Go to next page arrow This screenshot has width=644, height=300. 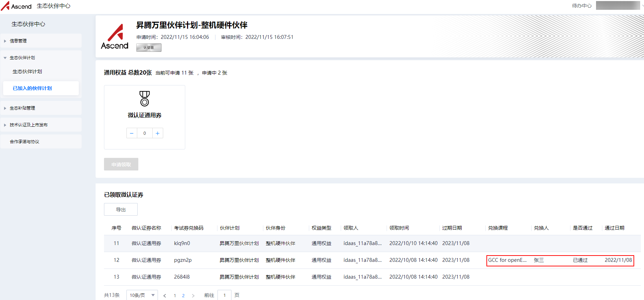[193, 295]
